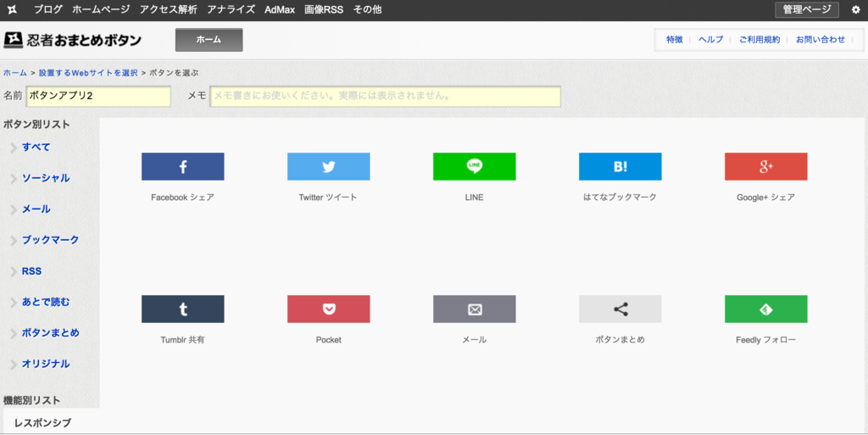
Task: Choose the Tumblr share button icon
Action: click(183, 309)
